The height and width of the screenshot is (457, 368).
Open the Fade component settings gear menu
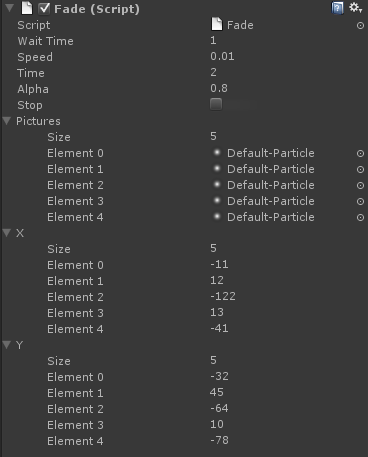coord(355,8)
